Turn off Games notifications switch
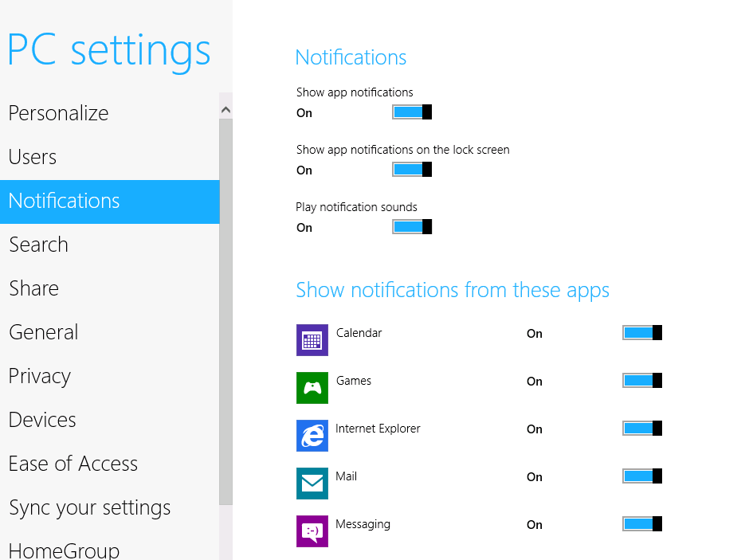 (642, 381)
